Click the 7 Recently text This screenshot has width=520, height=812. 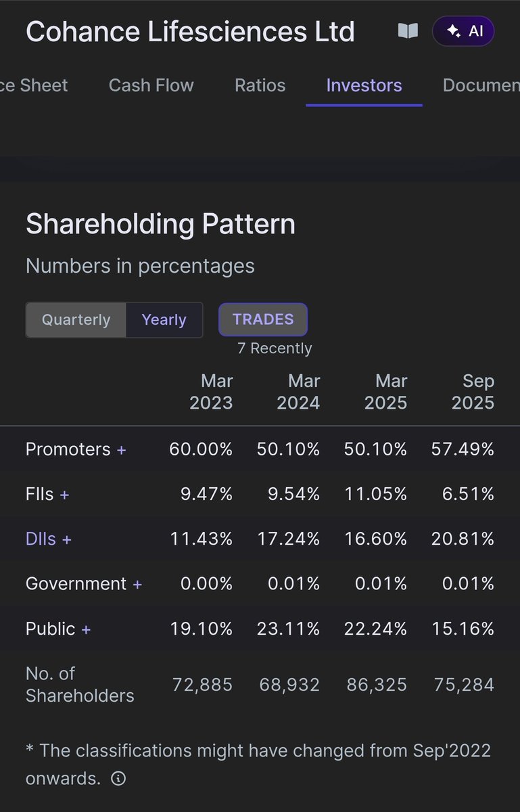(275, 348)
